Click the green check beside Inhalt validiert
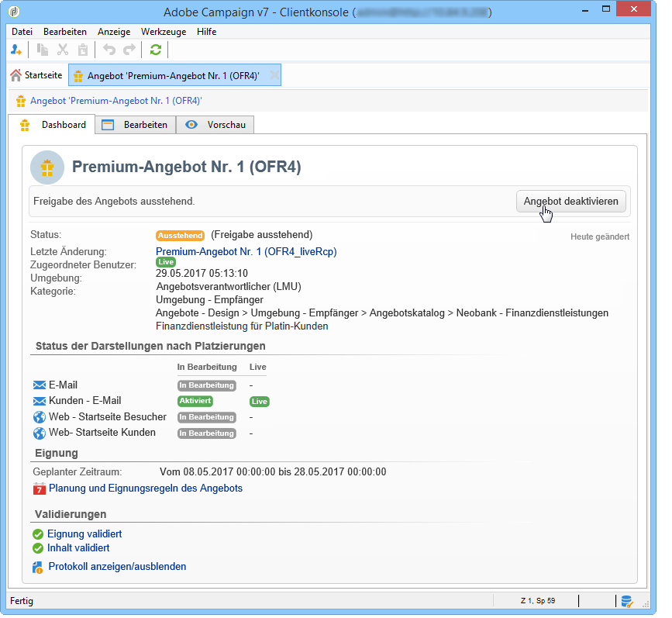This screenshot has width=672, height=618. [x=38, y=548]
